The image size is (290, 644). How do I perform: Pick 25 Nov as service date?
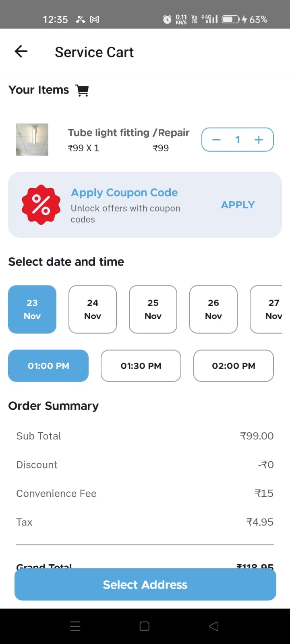pos(153,309)
